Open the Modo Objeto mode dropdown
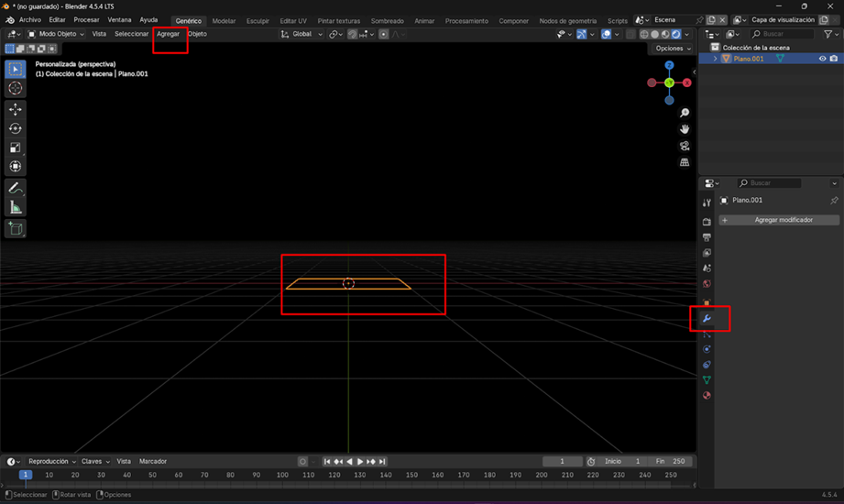Image resolution: width=844 pixels, height=504 pixels. tap(56, 34)
